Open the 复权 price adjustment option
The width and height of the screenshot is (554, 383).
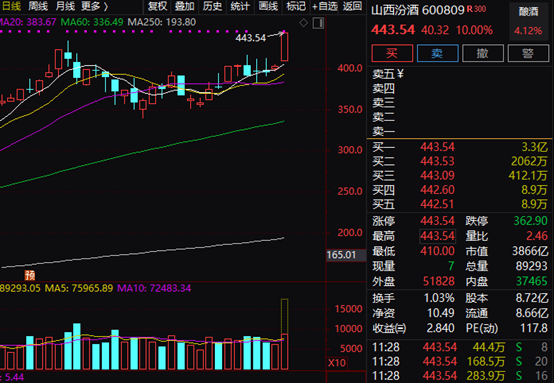pos(157,6)
